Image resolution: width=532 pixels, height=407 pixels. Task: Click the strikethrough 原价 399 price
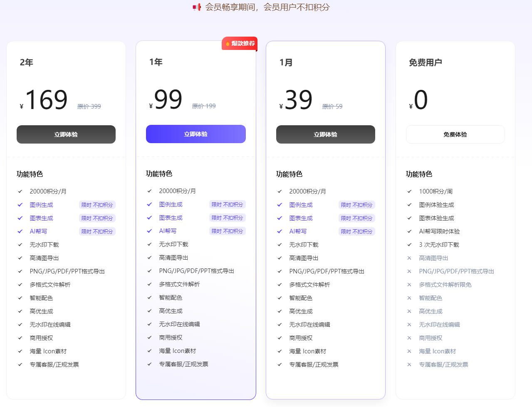click(x=89, y=107)
